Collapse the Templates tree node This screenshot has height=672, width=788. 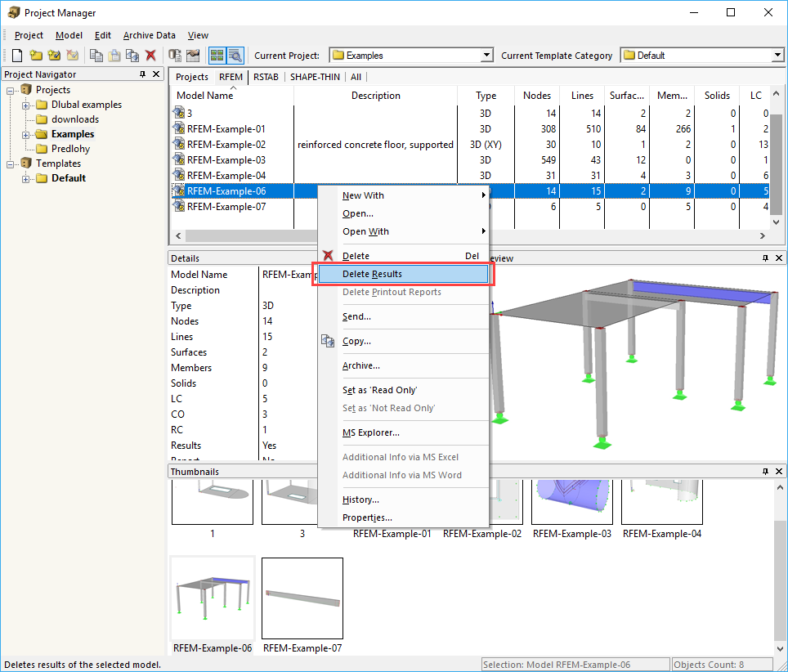(x=10, y=164)
